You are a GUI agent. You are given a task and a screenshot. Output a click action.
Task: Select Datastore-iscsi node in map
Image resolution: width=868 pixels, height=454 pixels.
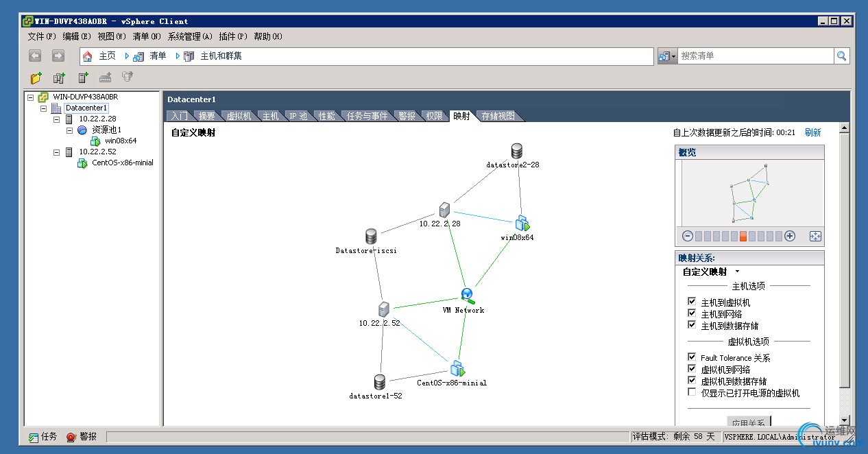[x=371, y=237]
